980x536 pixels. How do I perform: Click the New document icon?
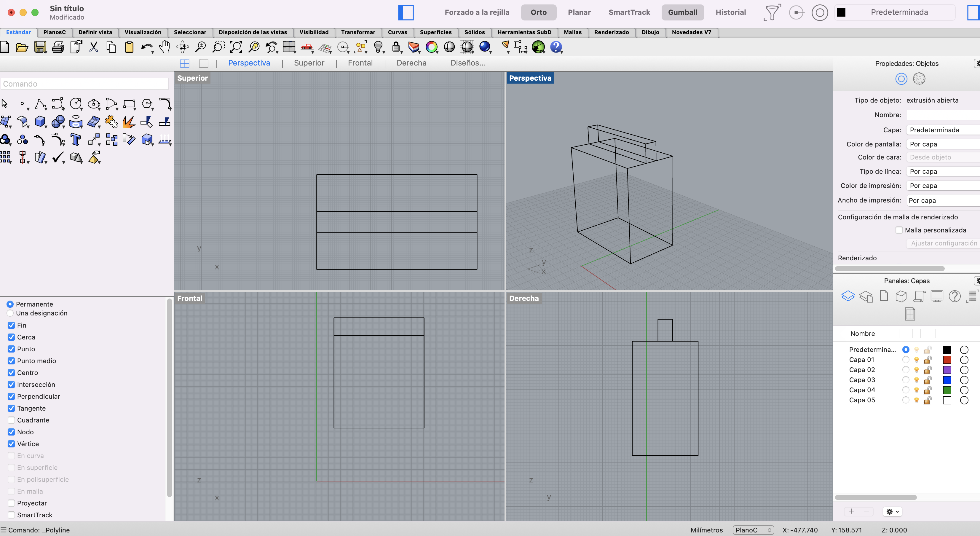click(x=4, y=47)
